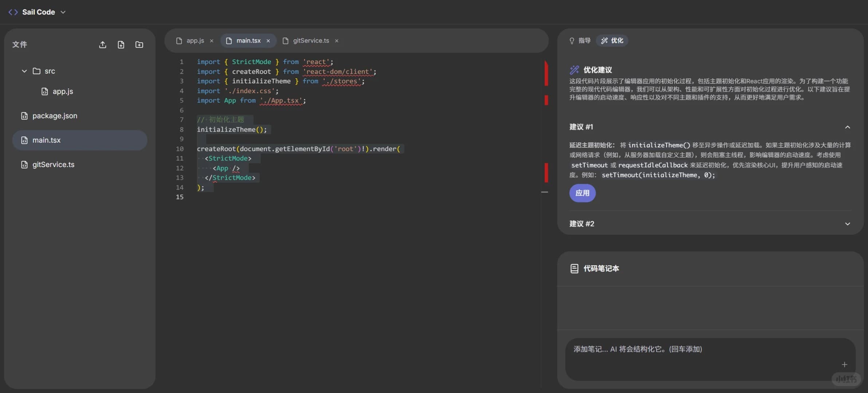Image resolution: width=868 pixels, height=393 pixels.
Task: Click the gitService.ts file icon in tree
Action: coord(24,164)
